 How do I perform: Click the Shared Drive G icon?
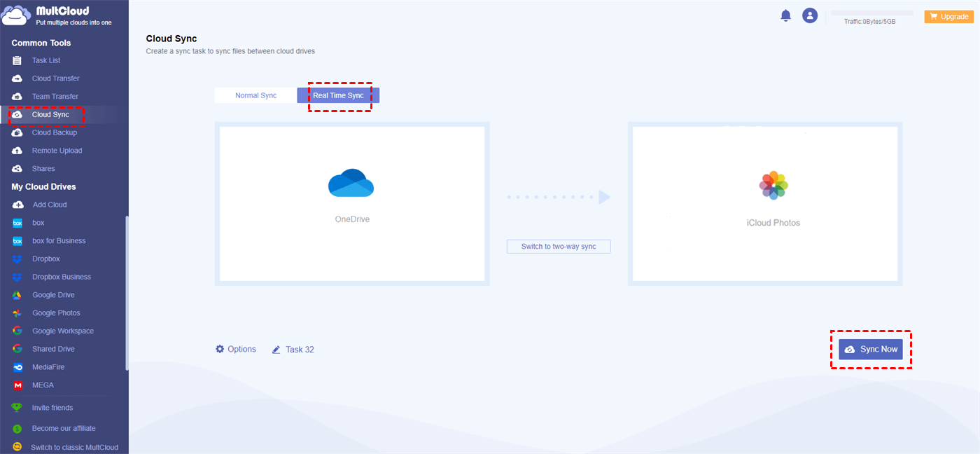17,349
